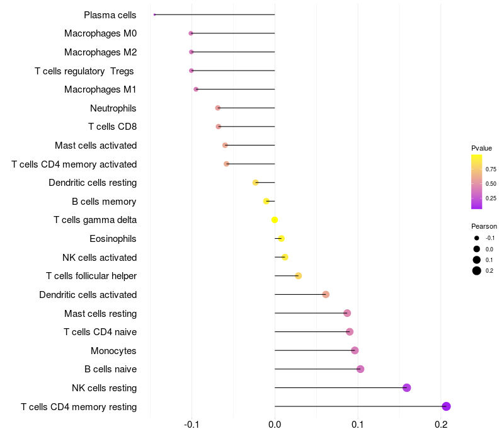The image size is (504, 441).
Task: Select the yellow T cells gamma delta point
Action: click(x=275, y=220)
